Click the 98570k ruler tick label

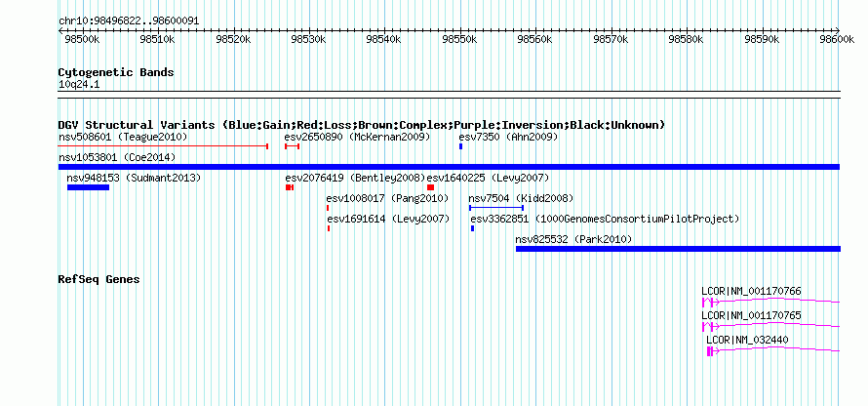tap(610, 39)
